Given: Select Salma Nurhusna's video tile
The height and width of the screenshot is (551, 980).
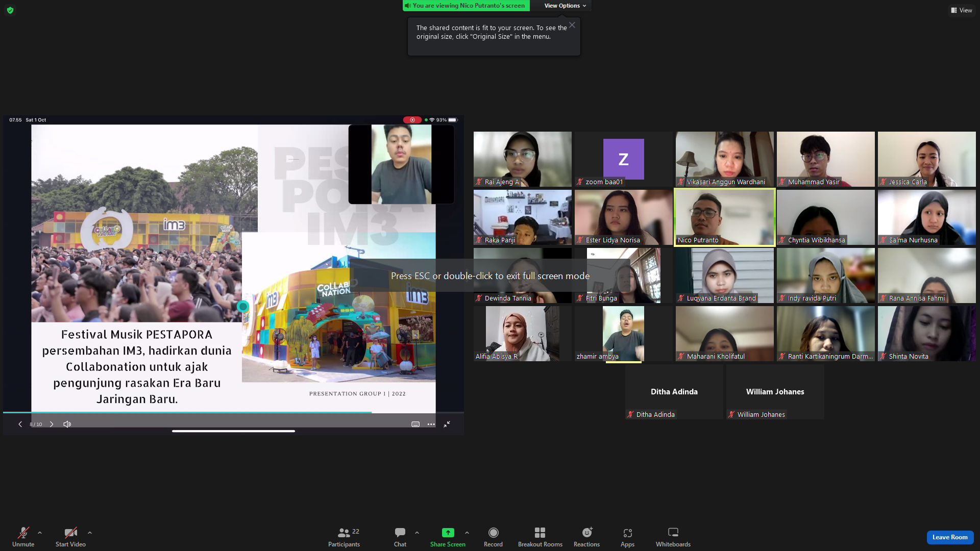Looking at the screenshot, I should pos(927,217).
